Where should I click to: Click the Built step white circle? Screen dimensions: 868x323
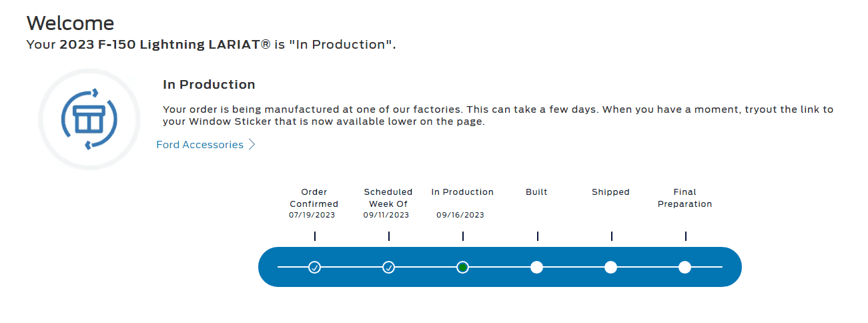[x=536, y=268]
